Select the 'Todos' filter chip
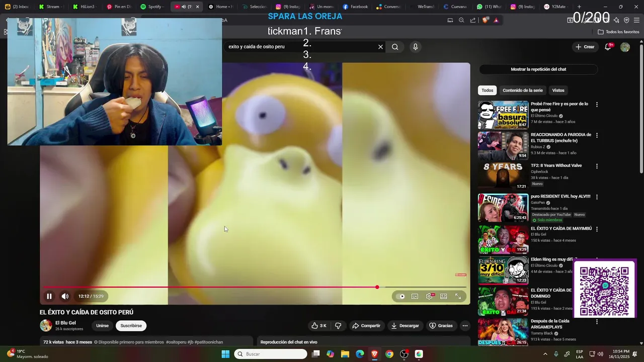 (487, 90)
